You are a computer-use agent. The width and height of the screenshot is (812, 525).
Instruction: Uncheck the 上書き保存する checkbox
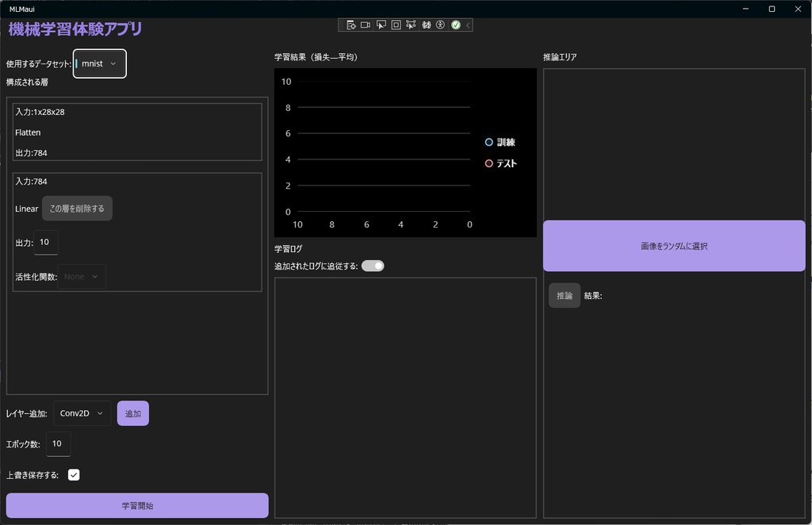(74, 475)
